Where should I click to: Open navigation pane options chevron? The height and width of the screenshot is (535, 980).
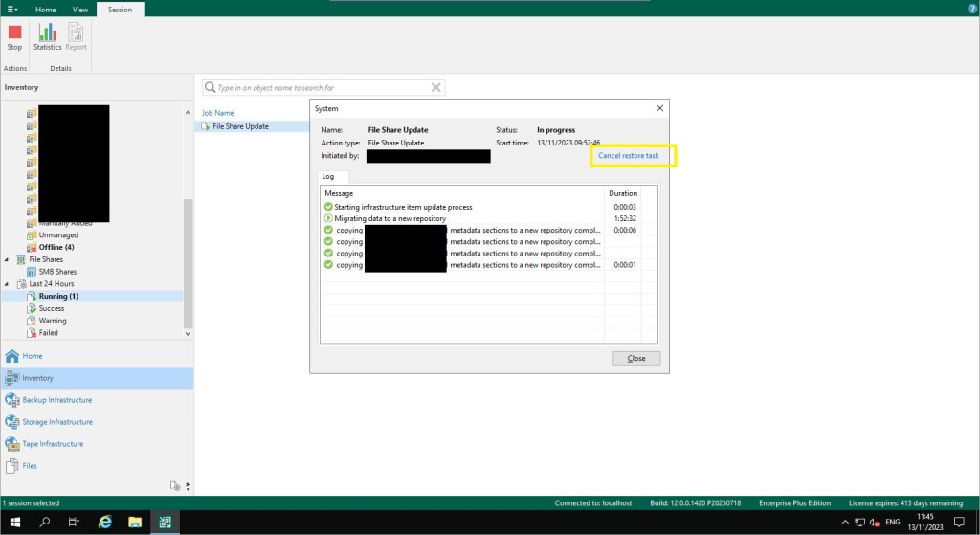coord(188,486)
